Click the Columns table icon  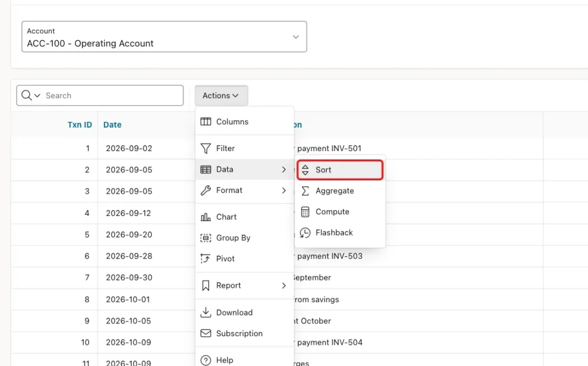coord(206,122)
